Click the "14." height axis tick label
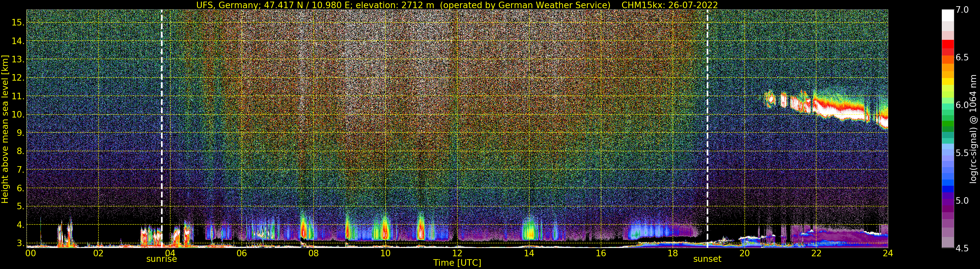 tap(18, 41)
